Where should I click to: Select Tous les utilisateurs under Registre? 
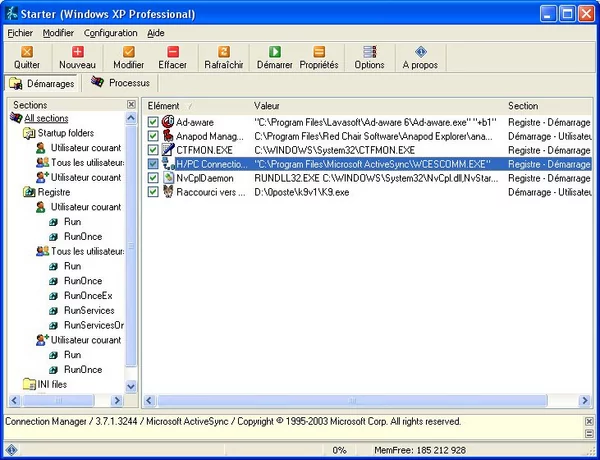tap(88, 251)
